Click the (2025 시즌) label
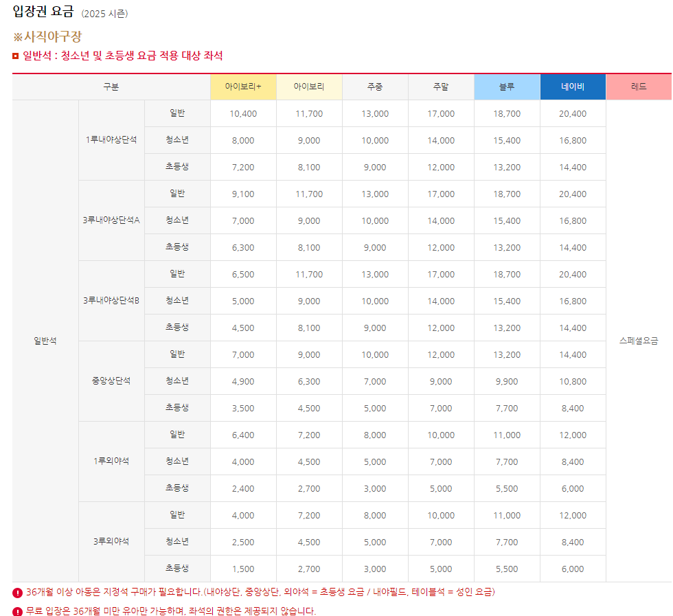673x616 pixels. [104, 14]
